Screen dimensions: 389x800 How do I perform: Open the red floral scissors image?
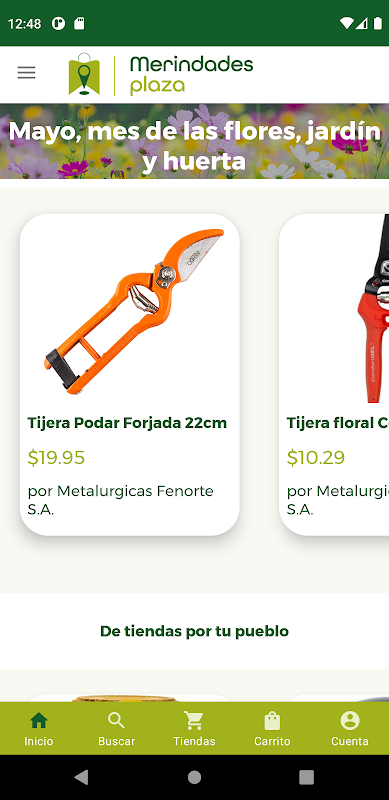point(373,309)
